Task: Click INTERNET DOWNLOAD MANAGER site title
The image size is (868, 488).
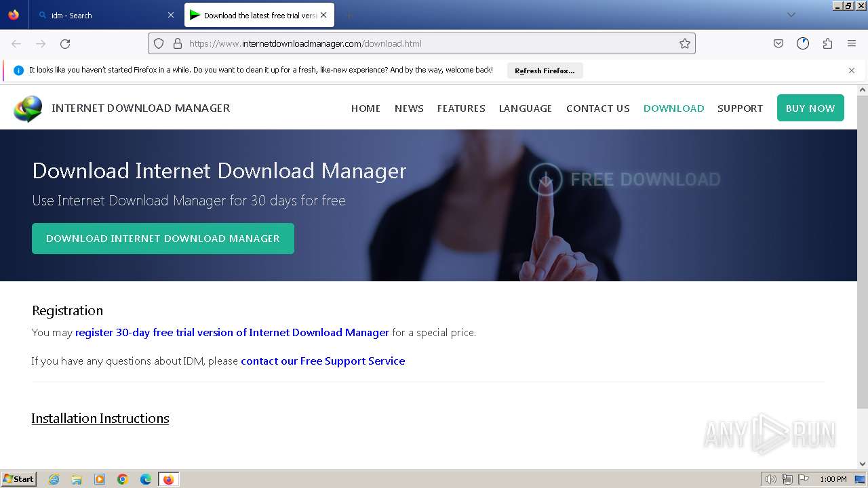Action: [x=141, y=108]
